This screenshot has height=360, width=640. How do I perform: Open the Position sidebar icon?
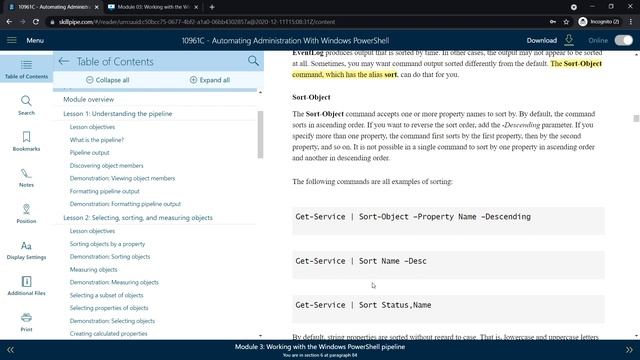point(27,213)
